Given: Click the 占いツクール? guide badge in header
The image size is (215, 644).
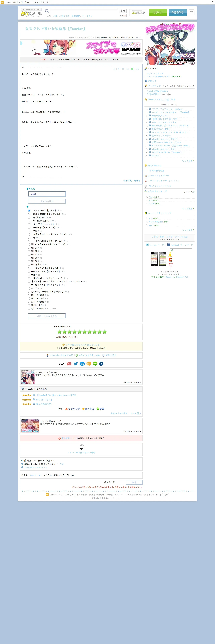Looking at the screenshot, I should coord(138,12).
